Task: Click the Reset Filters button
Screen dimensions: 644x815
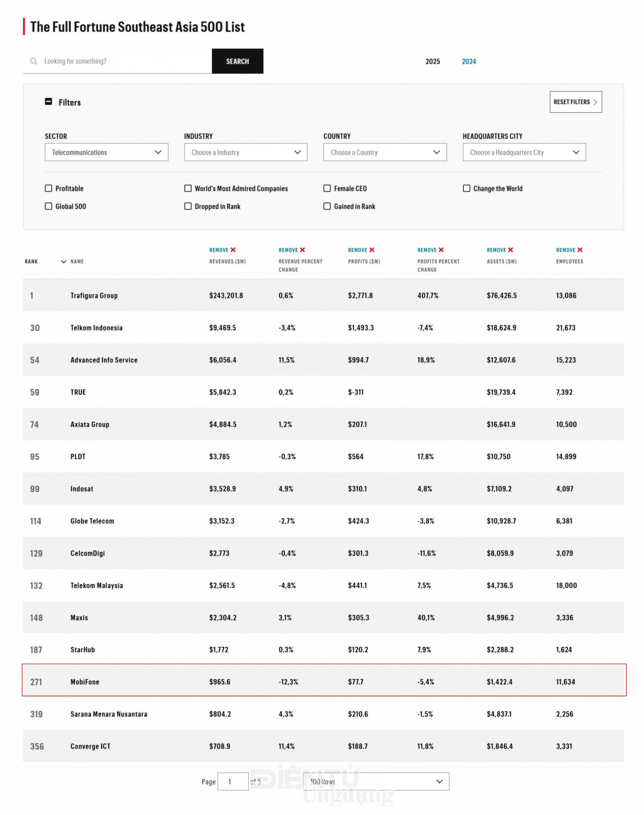Action: point(575,102)
